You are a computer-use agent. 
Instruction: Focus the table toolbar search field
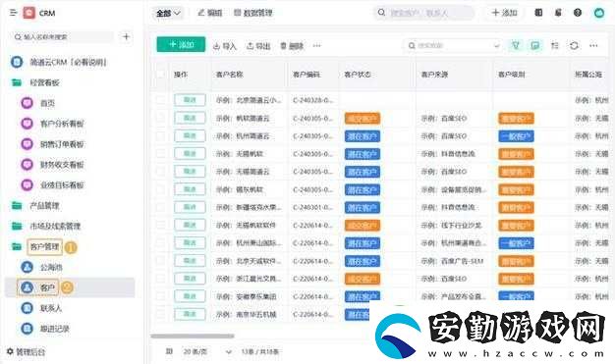453,45
